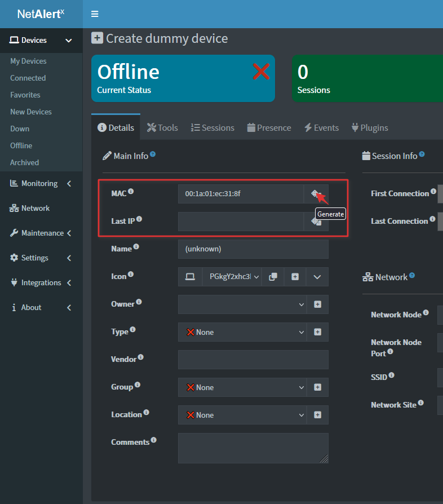Viewport: 443px width, 504px height.
Task: Open the New Devices link in sidebar
Action: coord(30,112)
